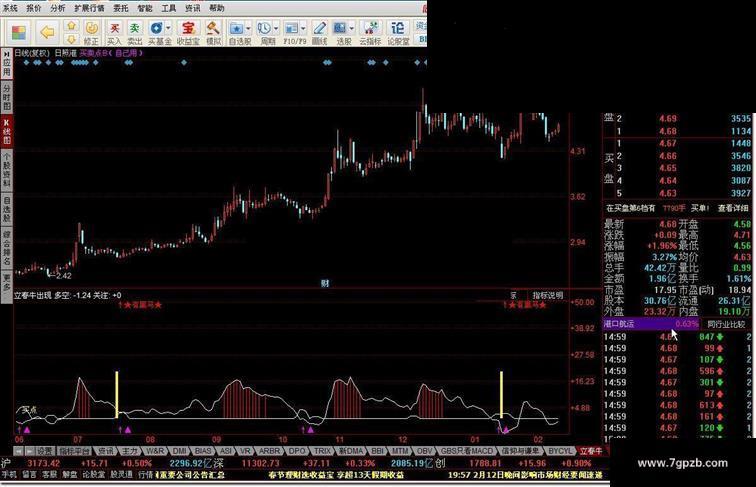Switch to the BIAS indicator tab
Viewport: 756px width, 487px height.
point(203,451)
